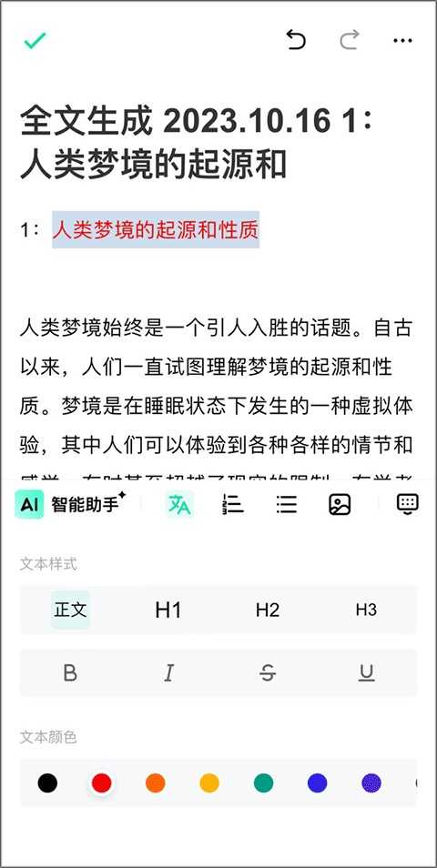Viewport: 437px width, 868px height.
Task: Apply H3 heading style
Action: coord(366,610)
